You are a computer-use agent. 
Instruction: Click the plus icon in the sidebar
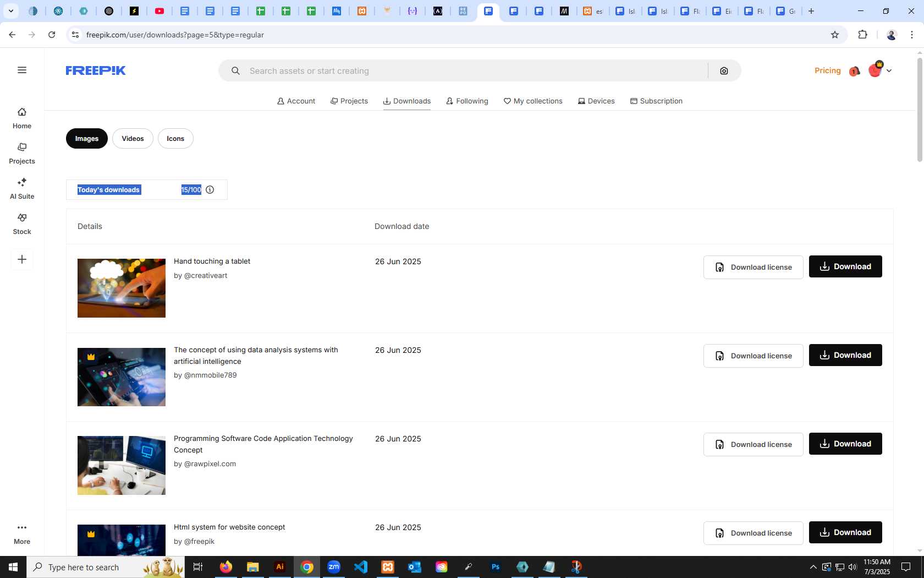coord(22,259)
